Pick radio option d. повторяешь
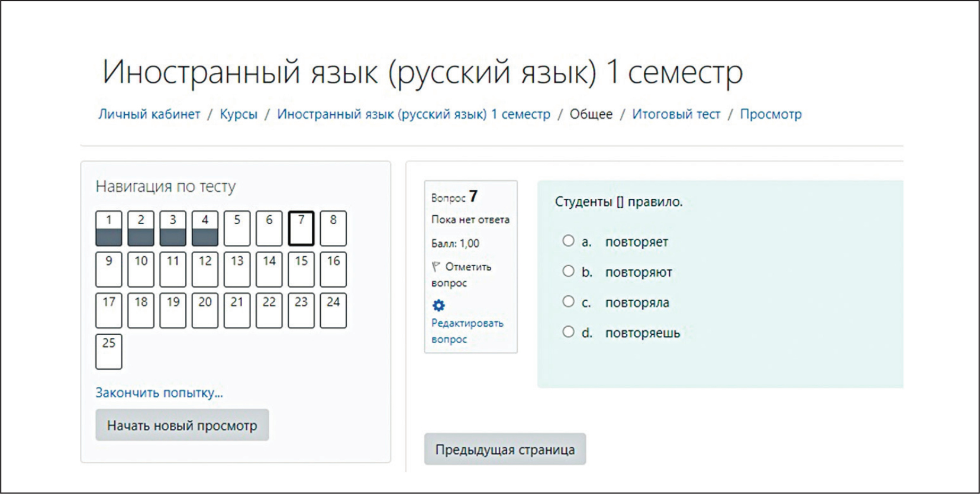Screen dimensions: 980x494 [x=568, y=332]
